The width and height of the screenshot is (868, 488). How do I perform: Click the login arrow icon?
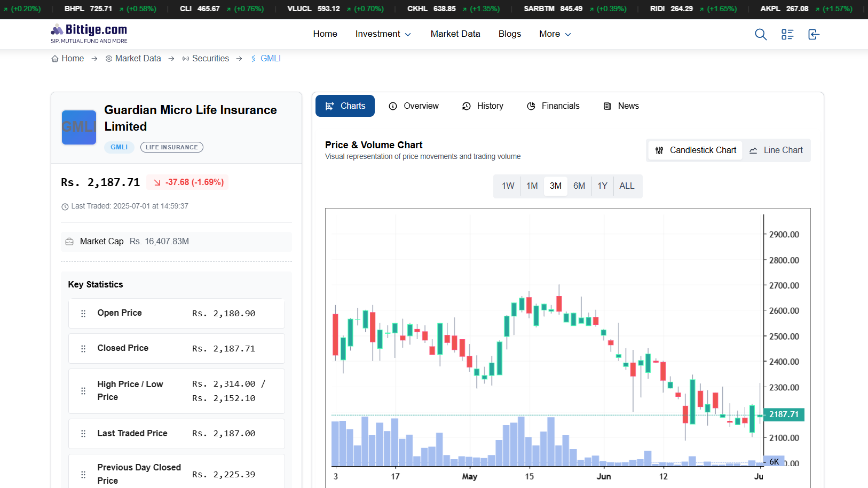click(814, 35)
